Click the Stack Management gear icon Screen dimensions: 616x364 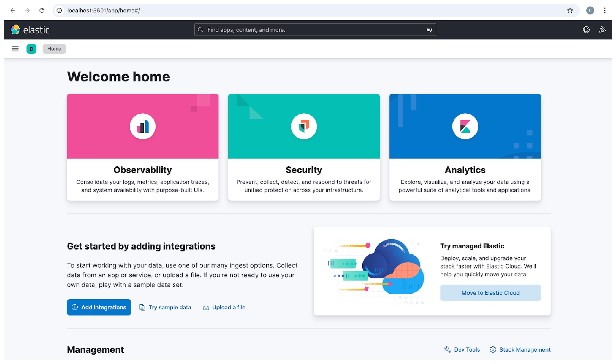coord(493,349)
